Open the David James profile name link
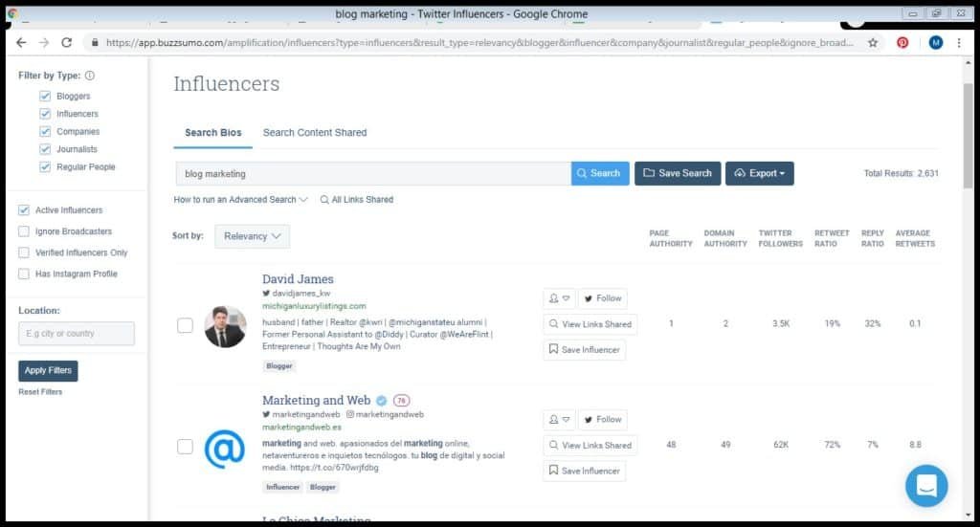This screenshot has height=527, width=980. click(298, 279)
